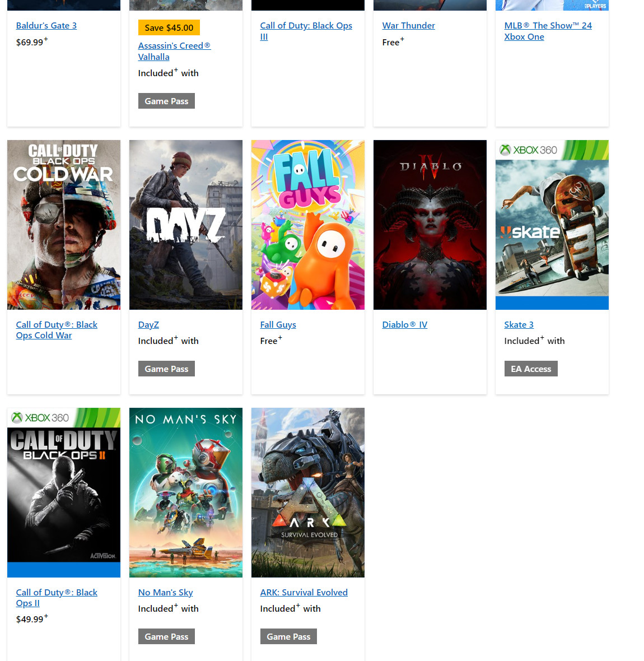This screenshot has width=644, height=661.
Task: Open Assassin's Creed Valhalla title link
Action: 175,52
